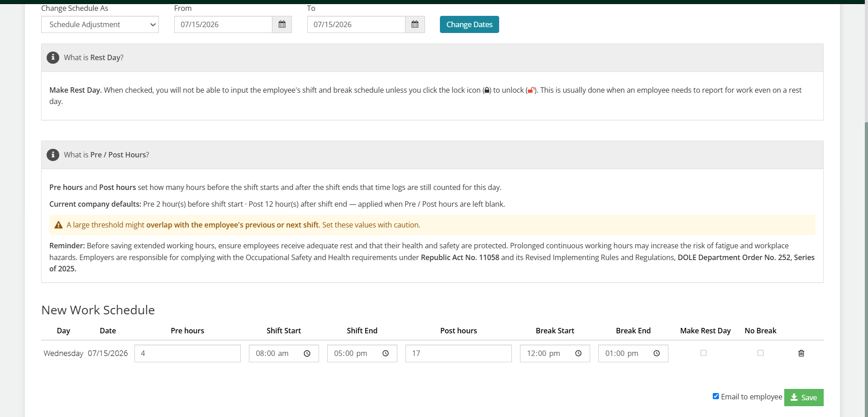Screen dimensions: 868x417
Task: Click the Day column header
Action: pos(63,331)
